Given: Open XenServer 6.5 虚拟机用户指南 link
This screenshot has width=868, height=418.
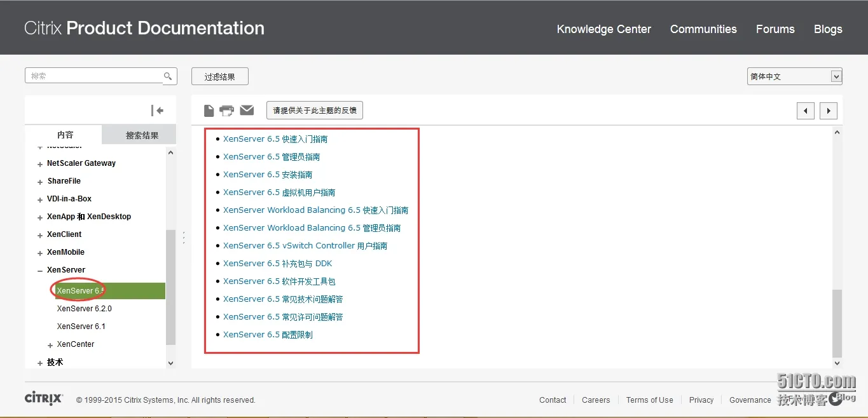Looking at the screenshot, I should tap(279, 192).
